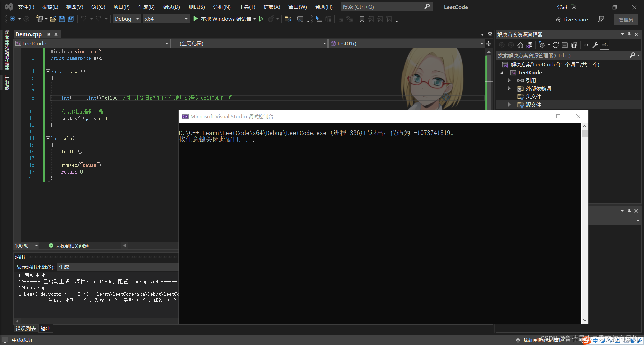Screen dimensions: 644x345
Task: Click 未找到相关问题 status indicator
Action: [69, 246]
